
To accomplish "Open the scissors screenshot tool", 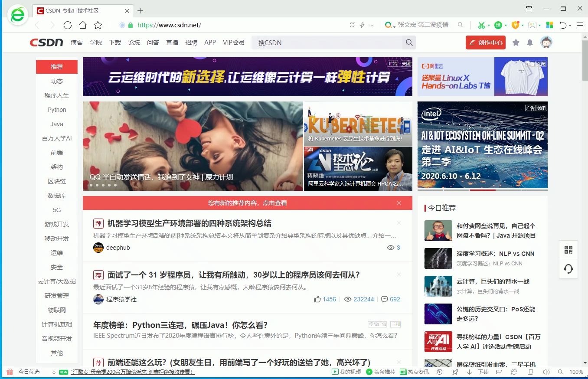I will click(x=481, y=25).
